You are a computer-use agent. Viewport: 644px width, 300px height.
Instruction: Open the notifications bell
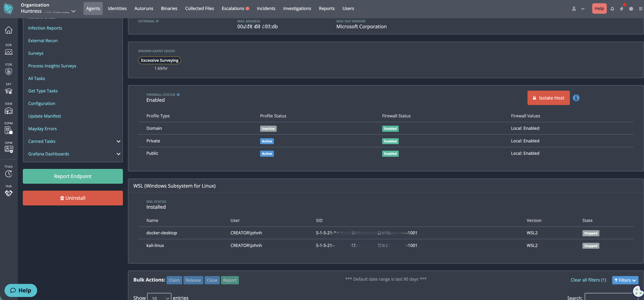pos(612,8)
